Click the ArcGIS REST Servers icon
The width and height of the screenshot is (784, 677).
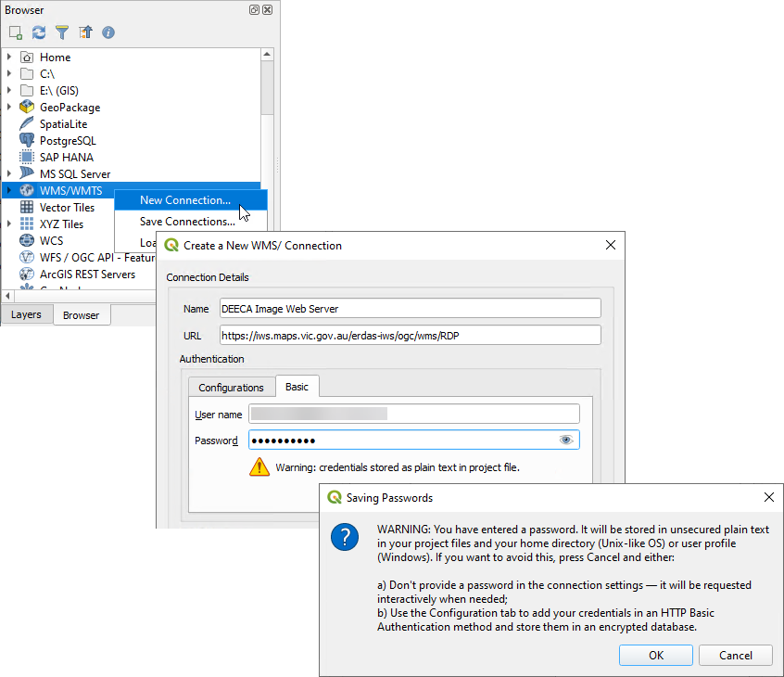(x=27, y=275)
